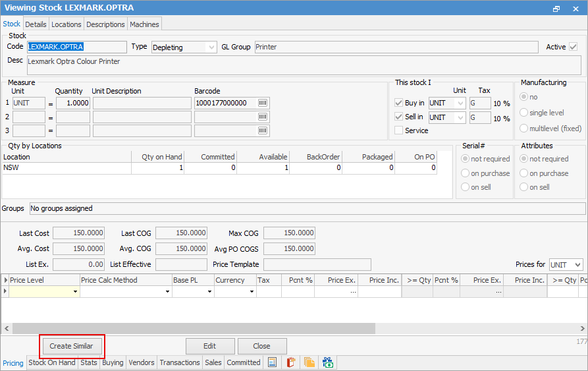This screenshot has width=588, height=371.
Task: Open the Buying bottom tab
Action: pyautogui.click(x=113, y=362)
